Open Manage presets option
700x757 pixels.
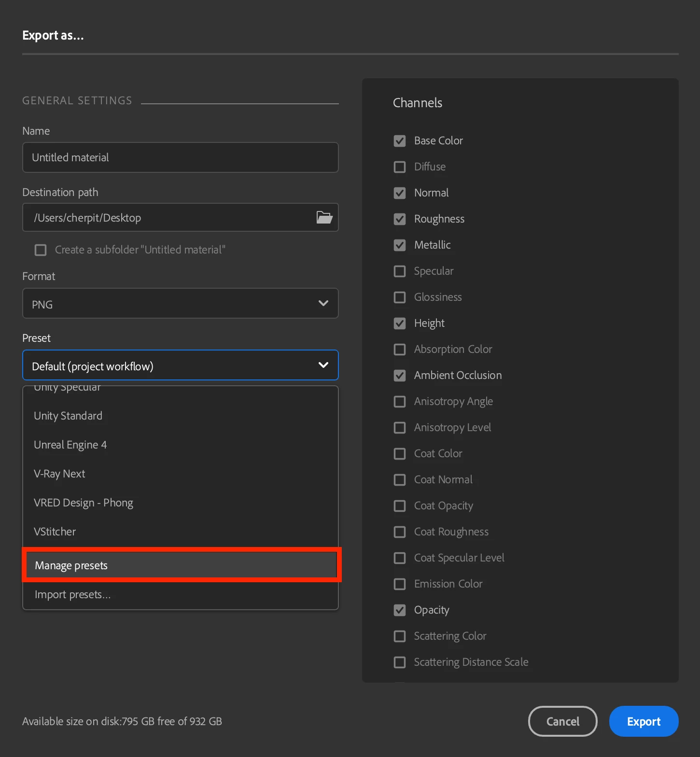(71, 565)
